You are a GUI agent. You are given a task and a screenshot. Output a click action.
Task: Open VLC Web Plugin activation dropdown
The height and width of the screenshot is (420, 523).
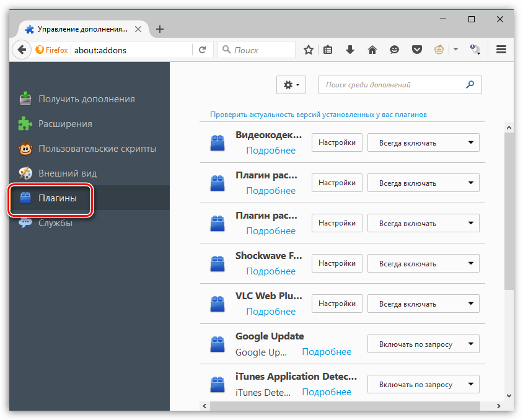click(423, 304)
